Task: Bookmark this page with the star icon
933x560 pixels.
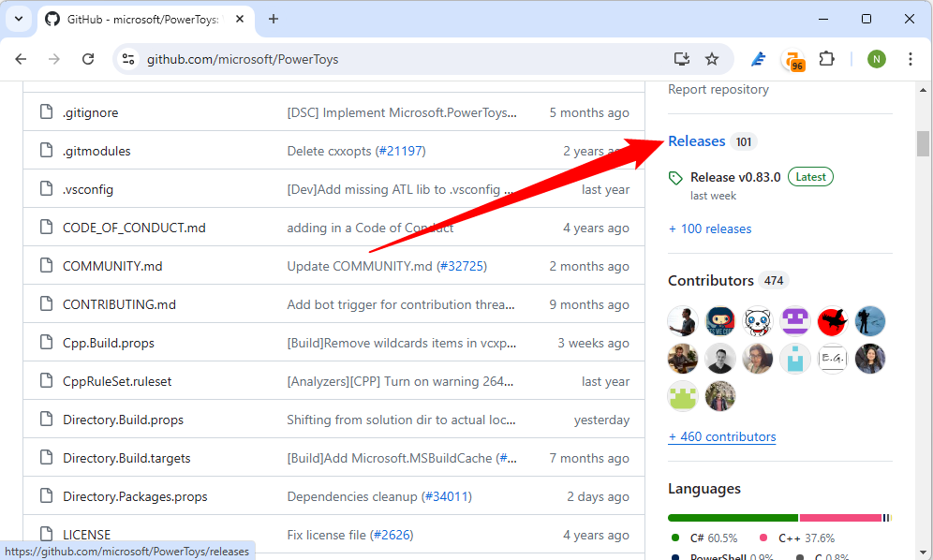Action: click(712, 59)
